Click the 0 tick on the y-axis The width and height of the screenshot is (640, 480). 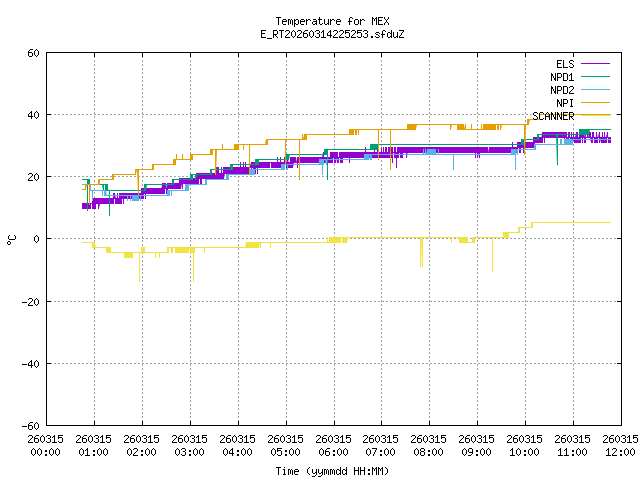36,239
